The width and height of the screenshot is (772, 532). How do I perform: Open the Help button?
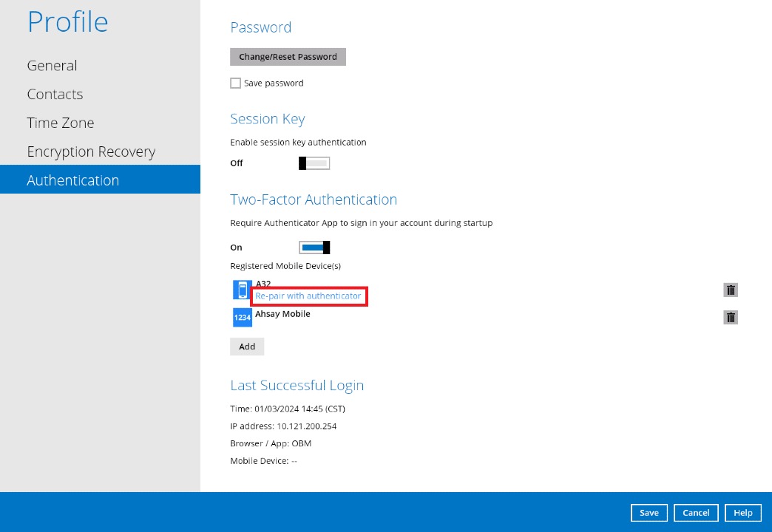[743, 513]
